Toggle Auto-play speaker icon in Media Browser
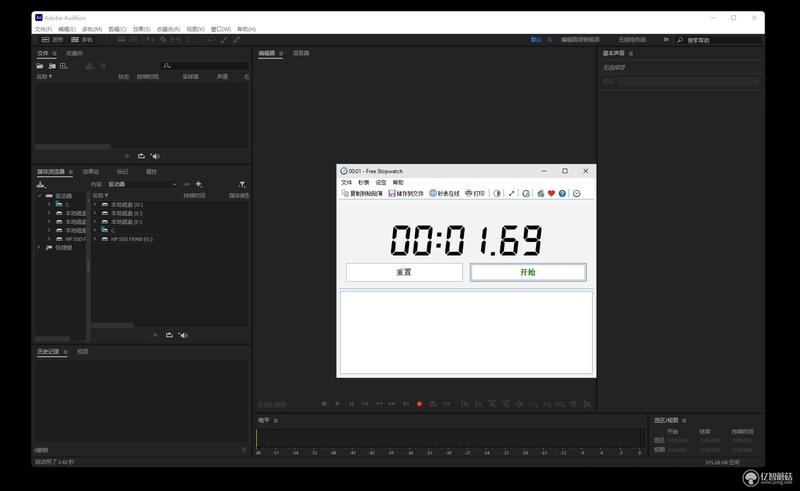Image resolution: width=800 pixels, height=491 pixels. (x=183, y=335)
